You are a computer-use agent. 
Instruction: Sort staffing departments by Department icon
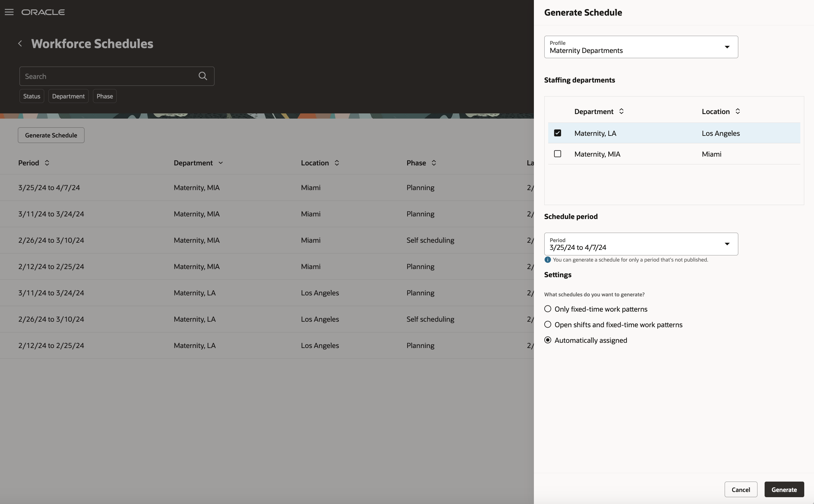coord(621,111)
